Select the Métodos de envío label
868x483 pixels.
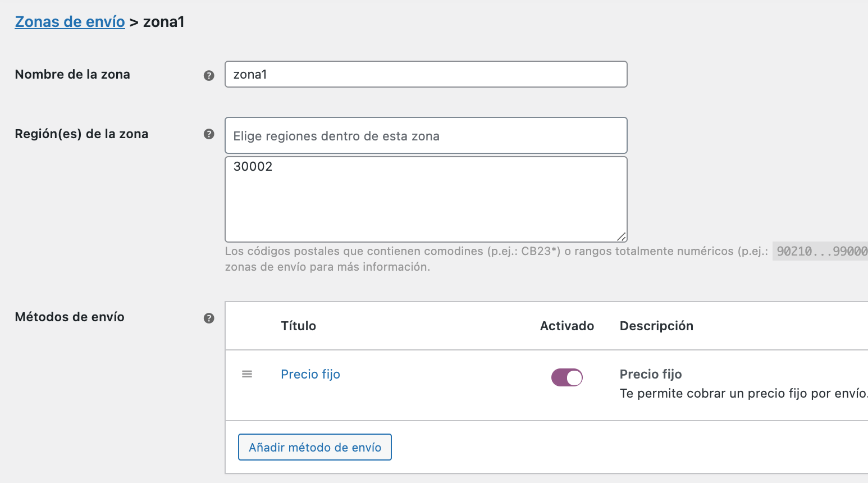pyautogui.click(x=70, y=317)
